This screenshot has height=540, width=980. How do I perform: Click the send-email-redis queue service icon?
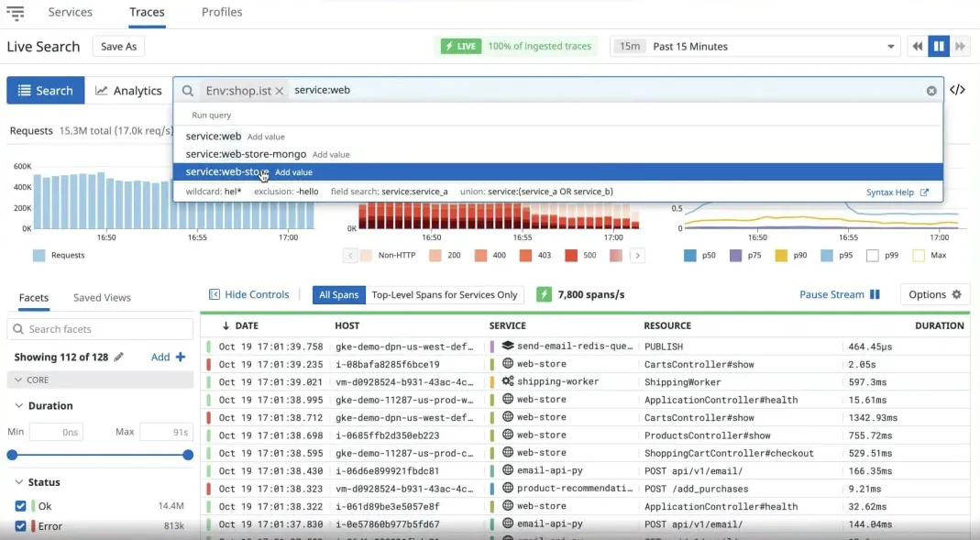508,346
